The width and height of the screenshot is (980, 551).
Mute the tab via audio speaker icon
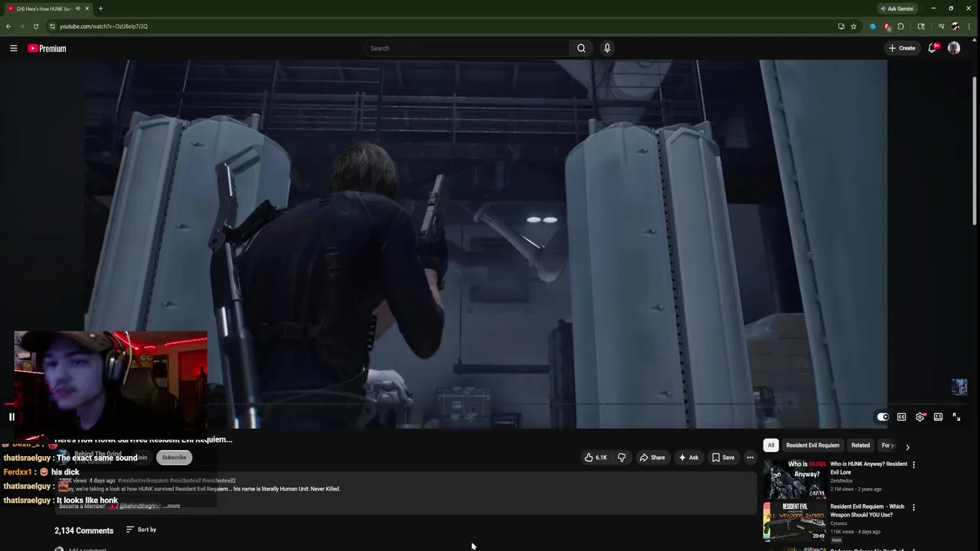[x=77, y=8]
